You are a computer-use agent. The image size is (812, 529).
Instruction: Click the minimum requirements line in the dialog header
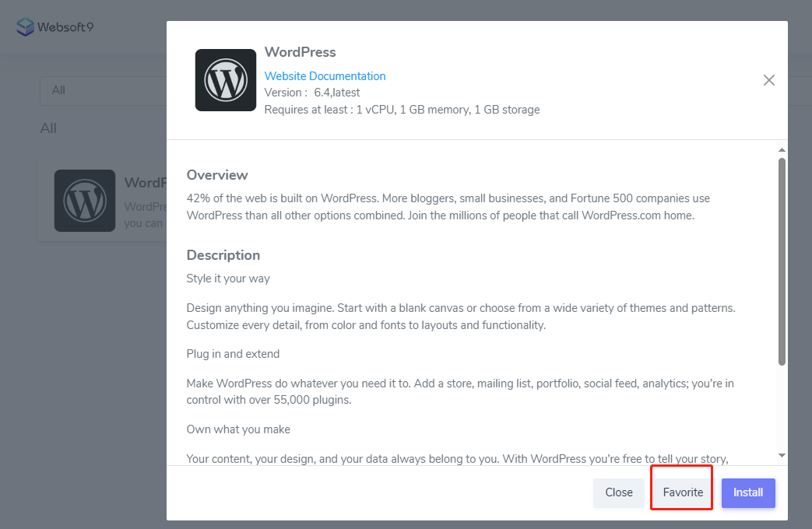click(x=402, y=110)
